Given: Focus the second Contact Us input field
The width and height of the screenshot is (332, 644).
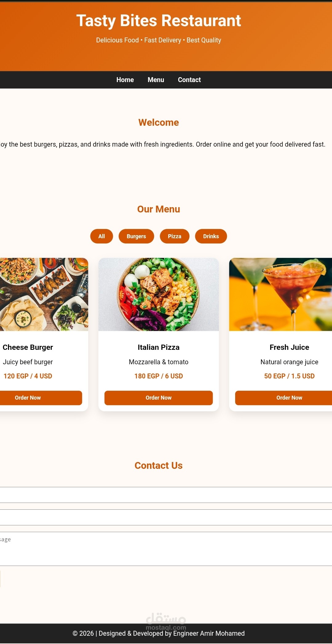Looking at the screenshot, I should pyautogui.click(x=166, y=517).
